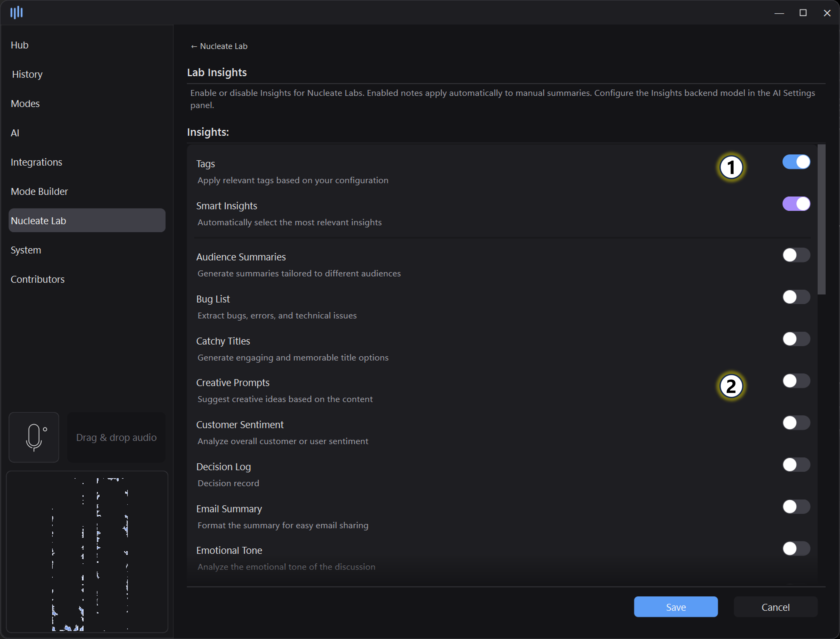Cancel the changes
840x639 pixels.
click(775, 607)
